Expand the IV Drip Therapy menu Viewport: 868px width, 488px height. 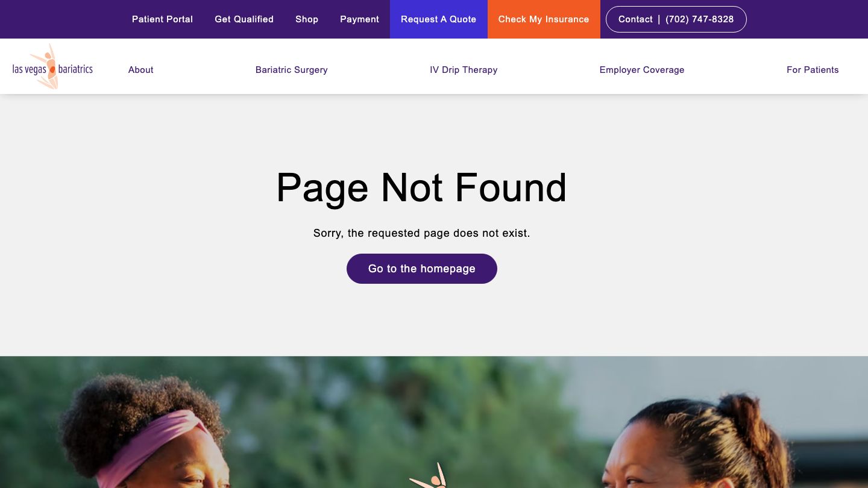pyautogui.click(x=464, y=70)
